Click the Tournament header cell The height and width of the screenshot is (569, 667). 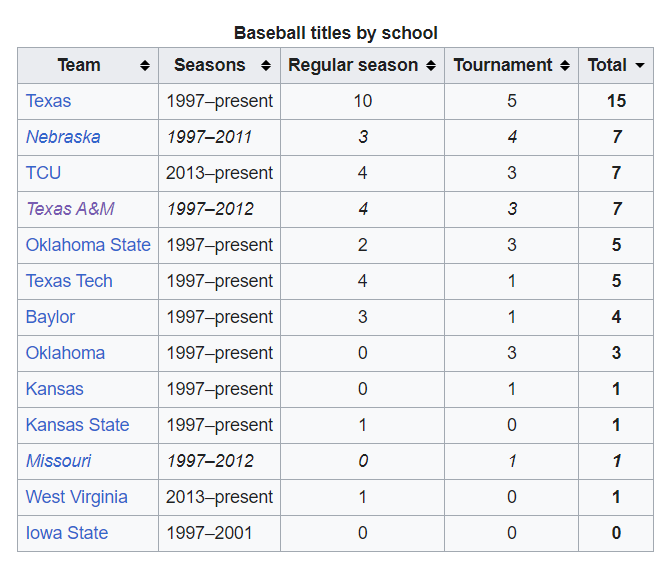pyautogui.click(x=503, y=66)
